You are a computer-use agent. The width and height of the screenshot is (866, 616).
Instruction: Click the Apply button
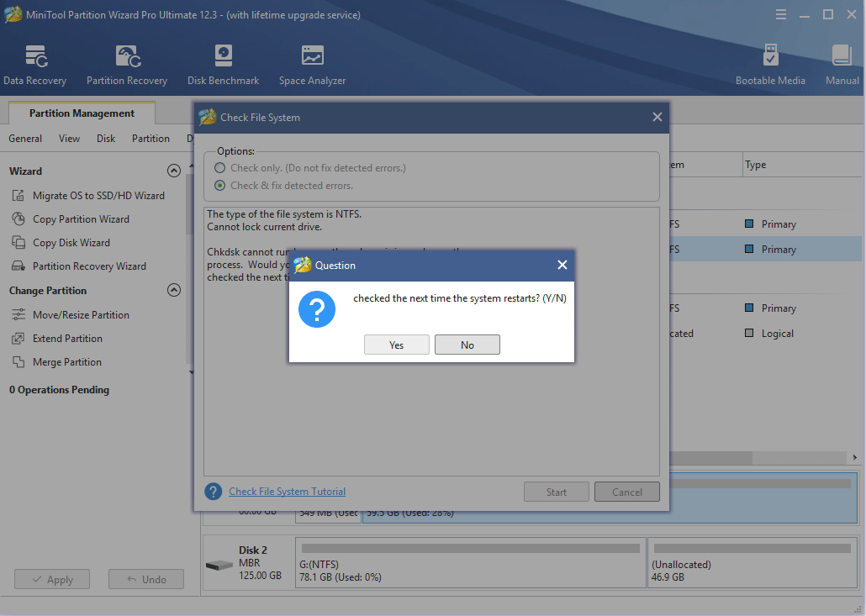(52, 579)
